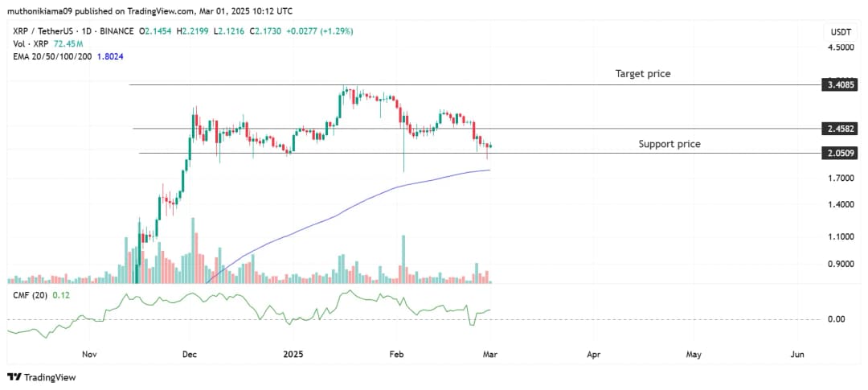
Task: Click the Jun label on time axis
Action: tap(798, 354)
